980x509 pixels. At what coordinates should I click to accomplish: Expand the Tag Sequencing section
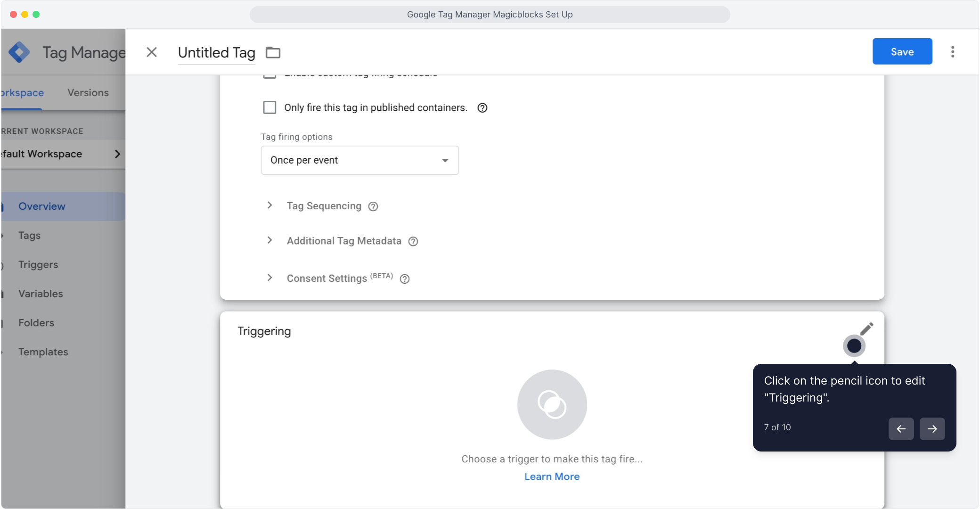[x=269, y=205]
